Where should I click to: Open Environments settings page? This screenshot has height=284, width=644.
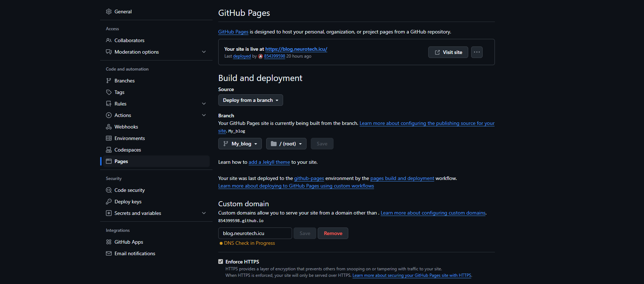(x=130, y=138)
